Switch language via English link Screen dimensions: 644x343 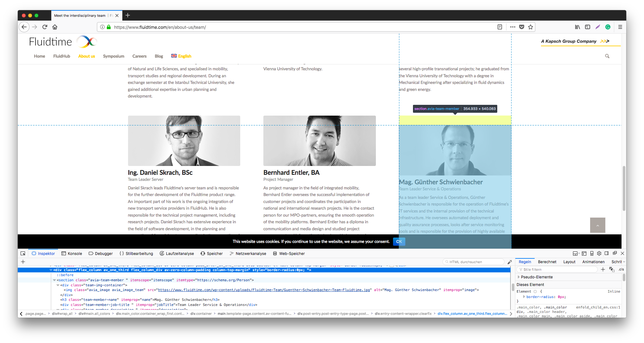tap(181, 56)
